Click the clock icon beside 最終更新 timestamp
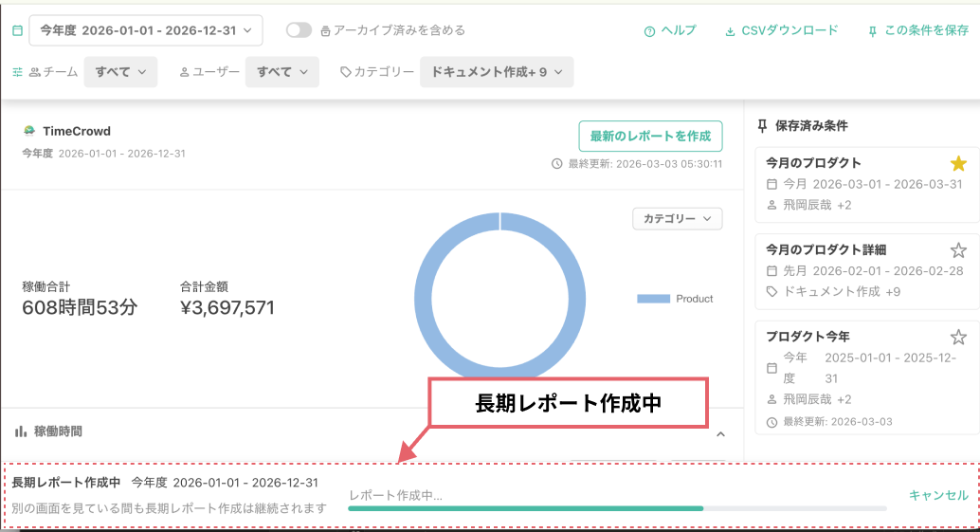Viewport: 980px width, 532px height. pyautogui.click(x=557, y=164)
